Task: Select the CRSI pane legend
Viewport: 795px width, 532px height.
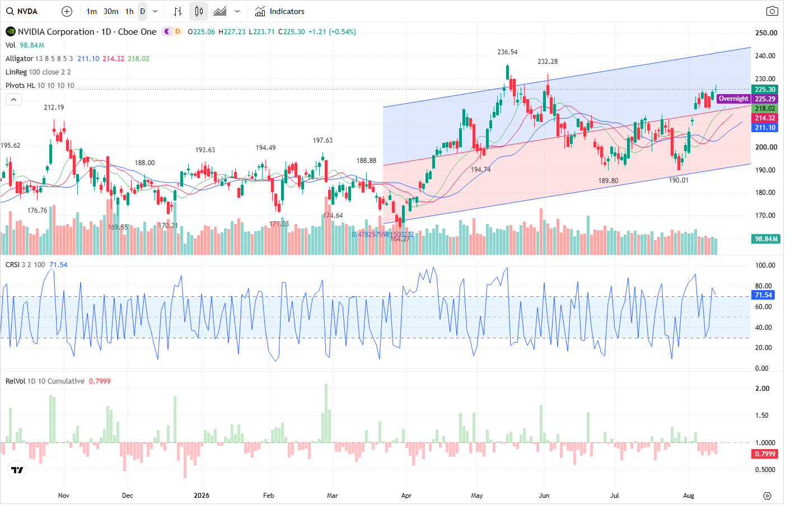Action: point(36,265)
